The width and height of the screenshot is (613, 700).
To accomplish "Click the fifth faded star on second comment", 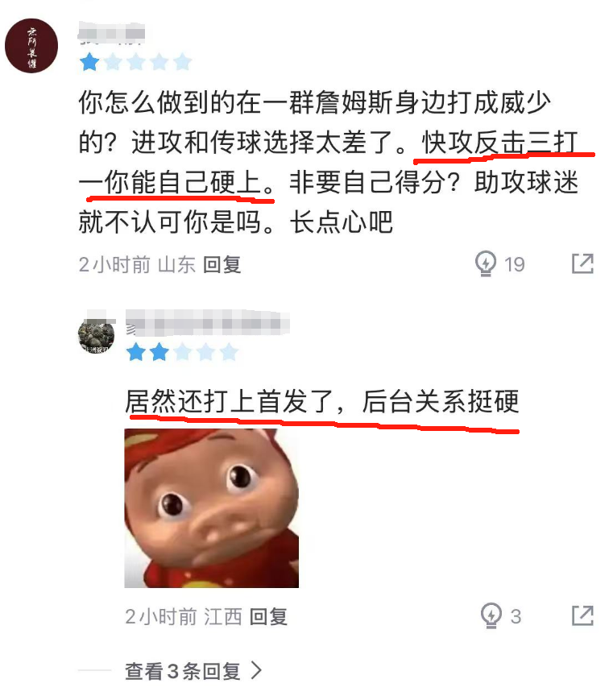I will click(x=229, y=352).
